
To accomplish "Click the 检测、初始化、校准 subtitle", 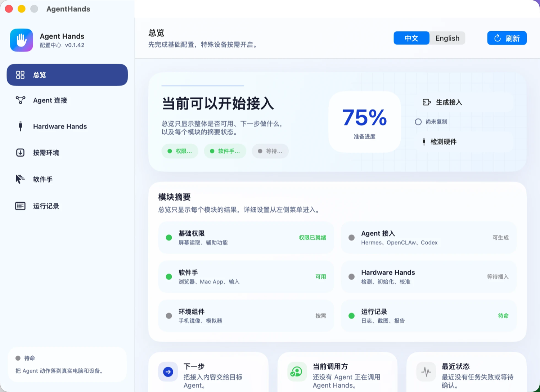I will tap(386, 282).
